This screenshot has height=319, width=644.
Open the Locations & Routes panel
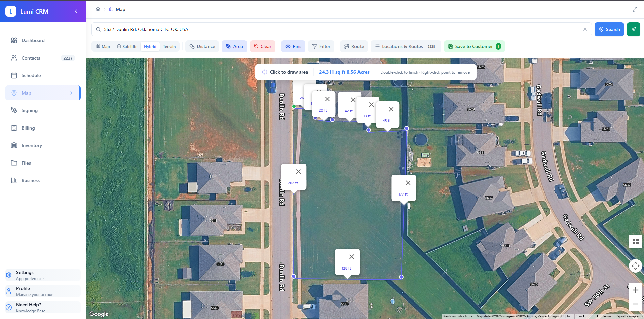click(402, 46)
